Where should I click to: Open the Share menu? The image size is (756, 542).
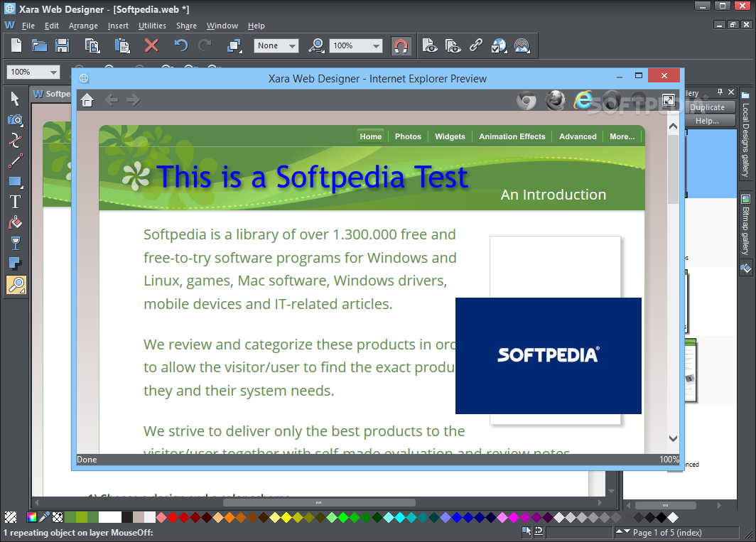click(186, 26)
